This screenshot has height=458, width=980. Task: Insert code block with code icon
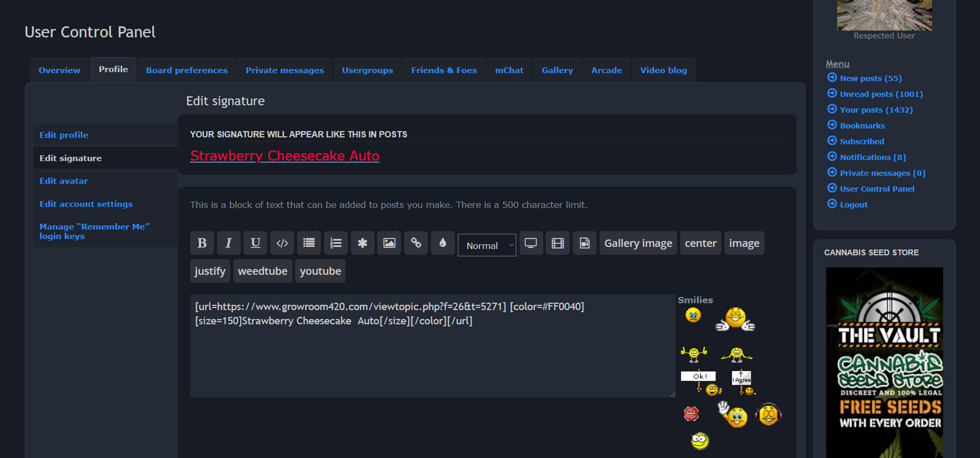[x=282, y=243]
